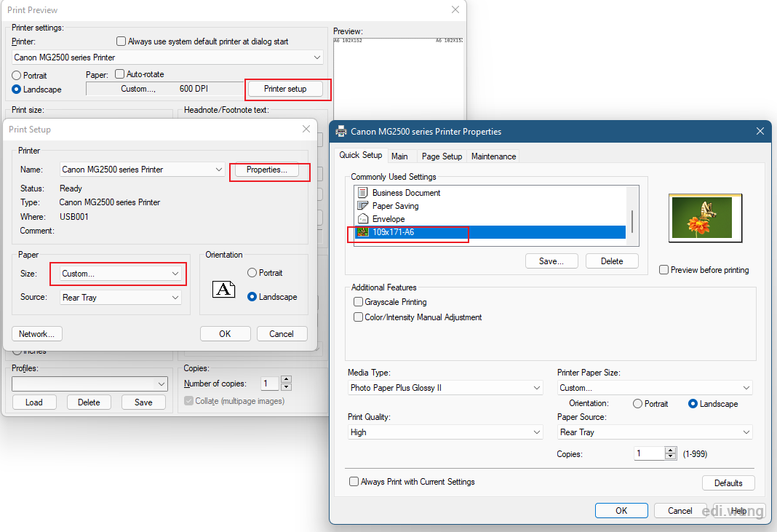
Task: Close the Print Setup dialog
Action: [306, 129]
